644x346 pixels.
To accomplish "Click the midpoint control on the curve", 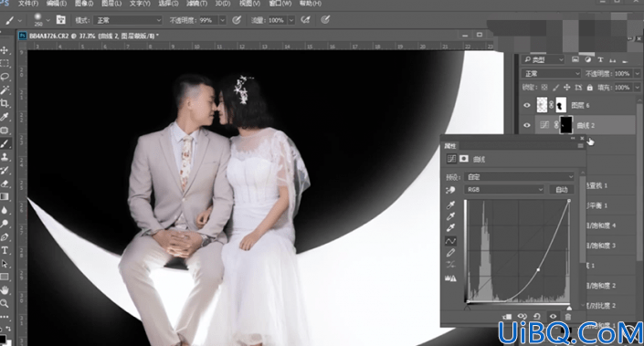I will click(x=538, y=269).
